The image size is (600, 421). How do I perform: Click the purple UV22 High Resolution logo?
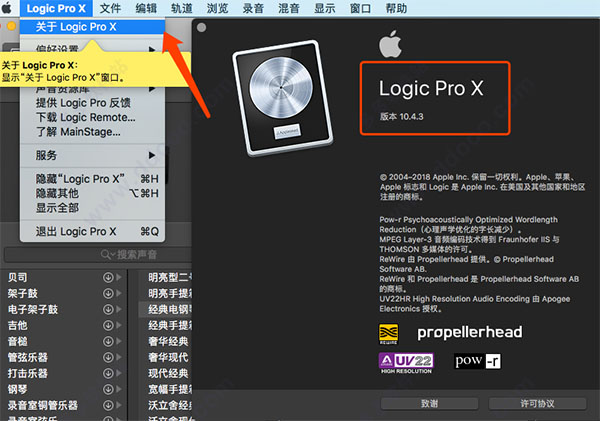point(406,363)
